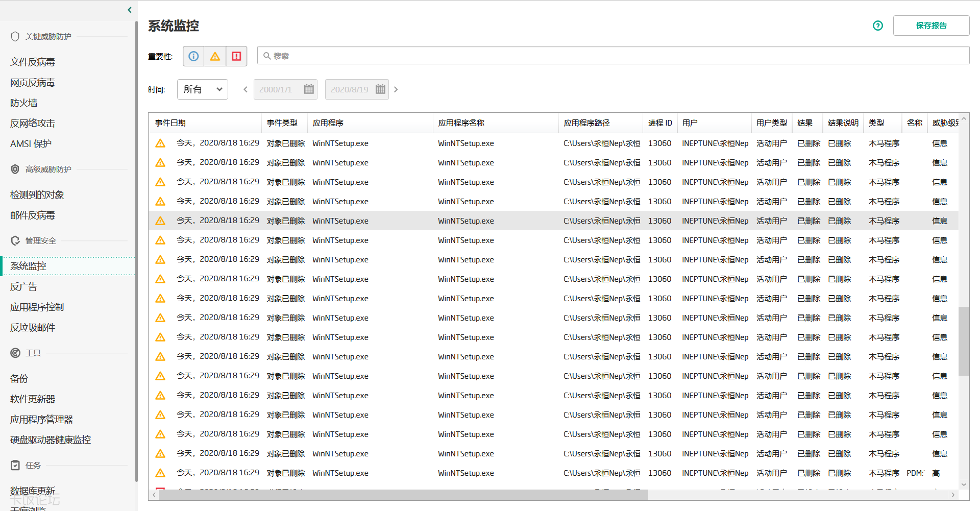
Task: Toggle critical importance filter
Action: point(236,56)
